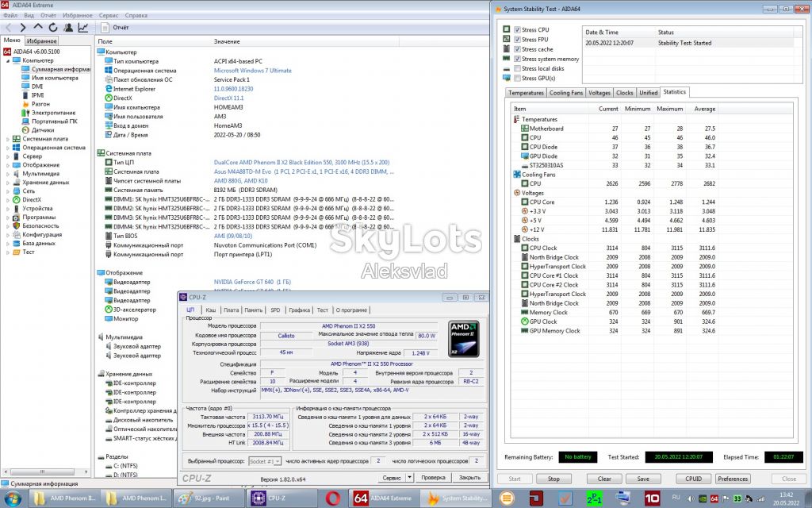Click the Prime95 green taskbar icon
Image resolution: width=812 pixels, height=508 pixels.
point(594,498)
